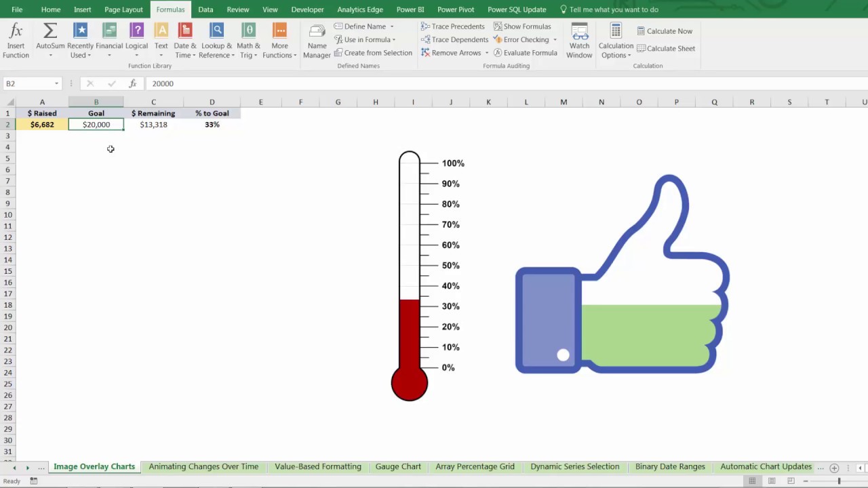Open Math & Trig functions
Screen dimensions: 868x488
tap(248, 41)
